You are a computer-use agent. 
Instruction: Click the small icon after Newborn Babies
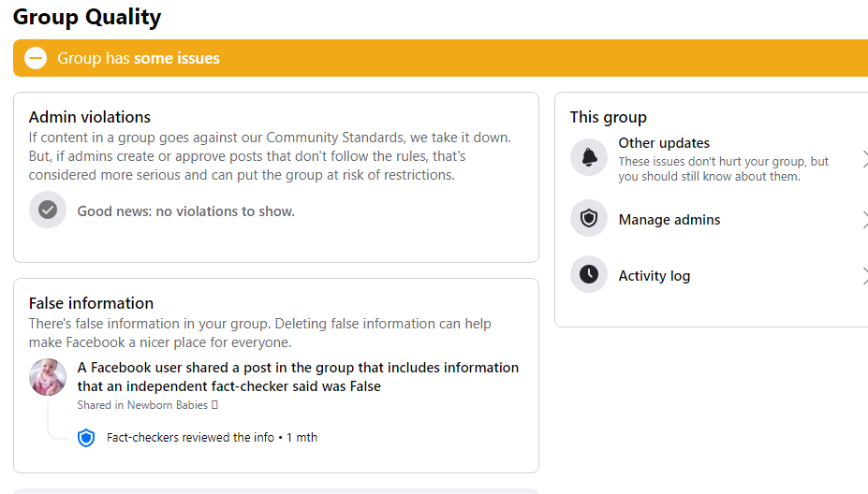coord(214,405)
